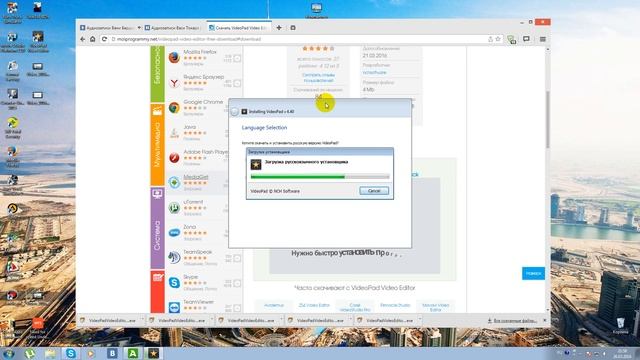640x360 pixels.
Task: Open the browser hamburger menu
Action: pos(542,39)
